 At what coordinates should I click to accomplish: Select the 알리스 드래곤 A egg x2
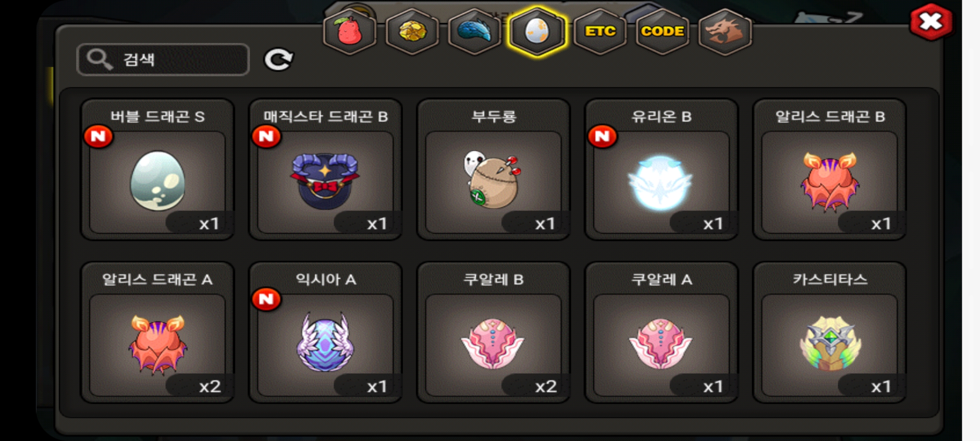click(158, 332)
